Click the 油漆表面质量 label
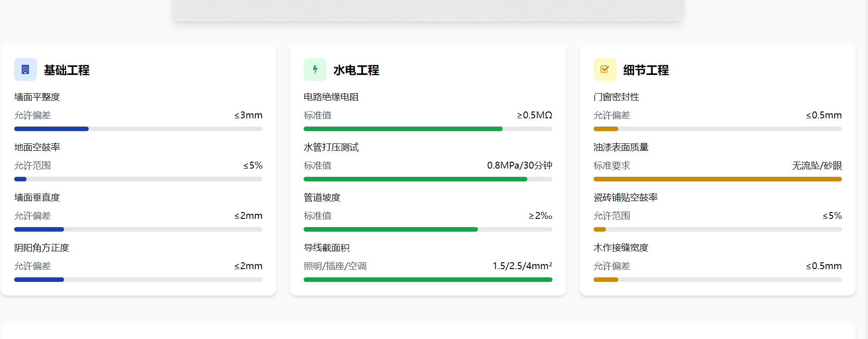 point(621,147)
